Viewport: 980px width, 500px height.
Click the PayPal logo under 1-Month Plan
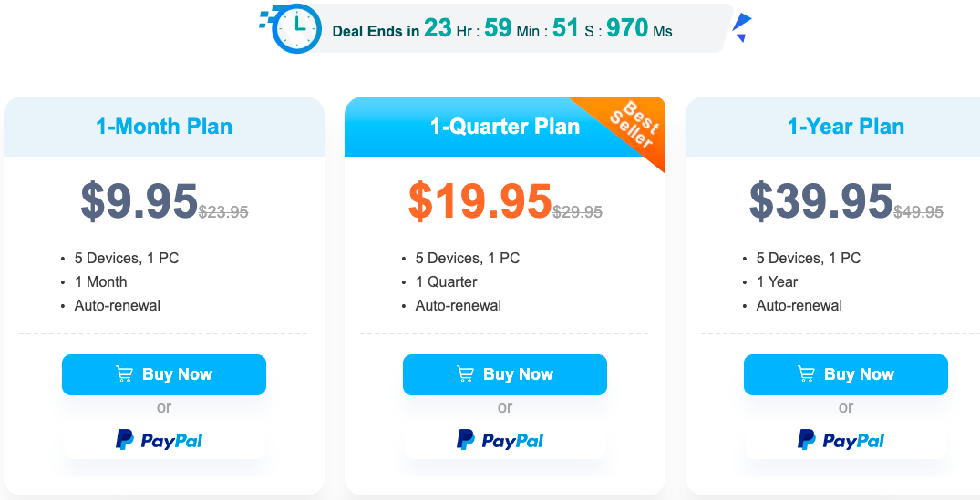(x=159, y=440)
